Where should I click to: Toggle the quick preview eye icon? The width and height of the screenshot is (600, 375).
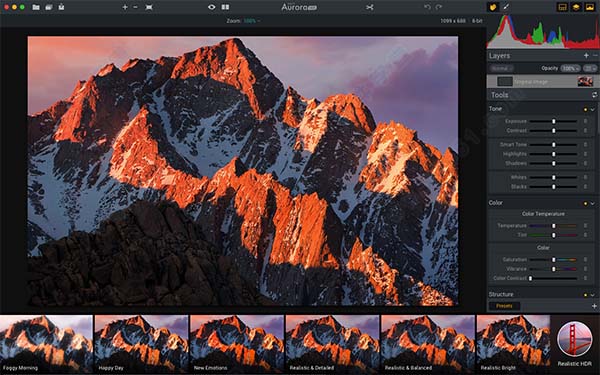(x=212, y=7)
